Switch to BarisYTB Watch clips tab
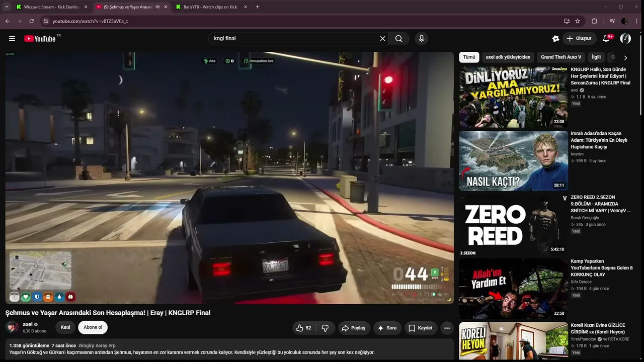 [x=211, y=7]
